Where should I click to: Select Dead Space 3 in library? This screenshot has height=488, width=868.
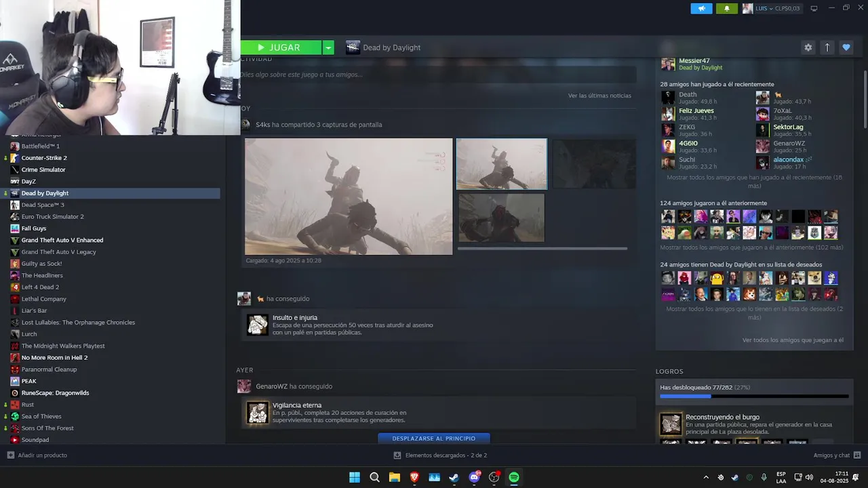(43, 205)
